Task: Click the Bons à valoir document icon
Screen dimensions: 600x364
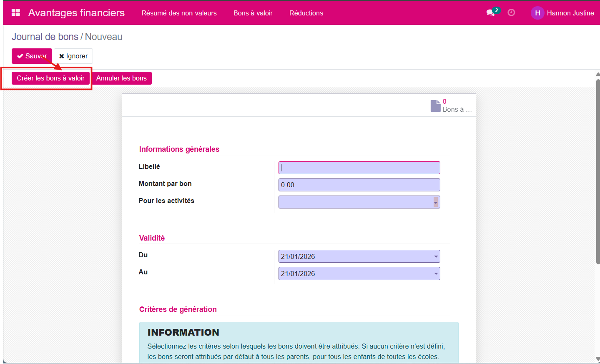Action: point(435,106)
